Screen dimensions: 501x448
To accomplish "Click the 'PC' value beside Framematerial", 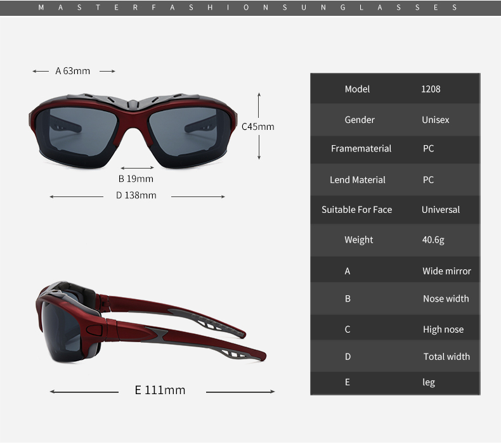I will [429, 148].
